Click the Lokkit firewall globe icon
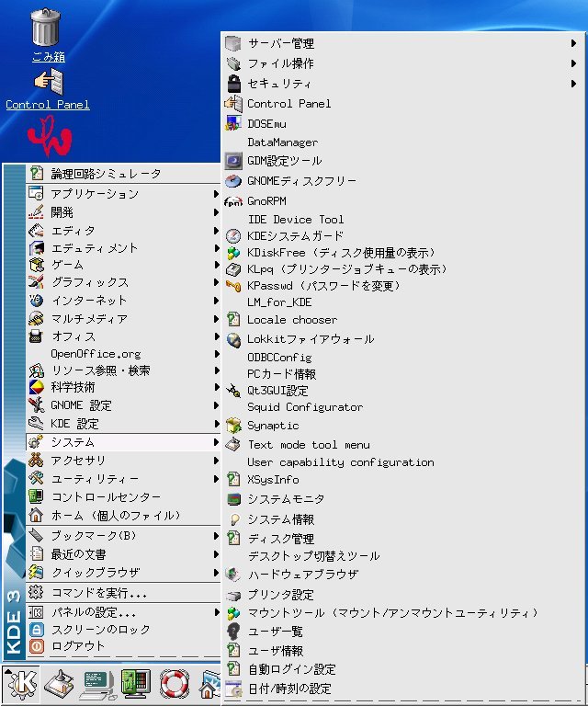The width and height of the screenshot is (588, 706). click(x=233, y=340)
